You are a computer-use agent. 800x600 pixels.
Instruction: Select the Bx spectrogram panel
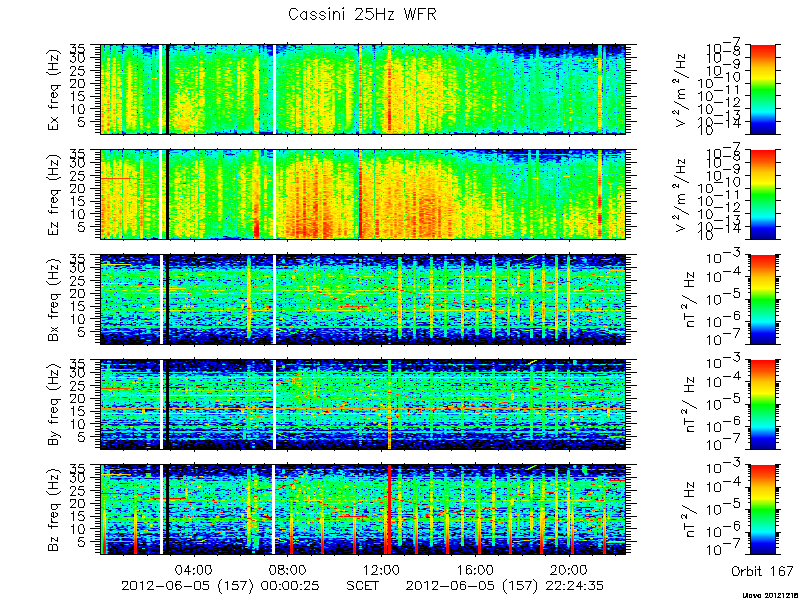363,299
